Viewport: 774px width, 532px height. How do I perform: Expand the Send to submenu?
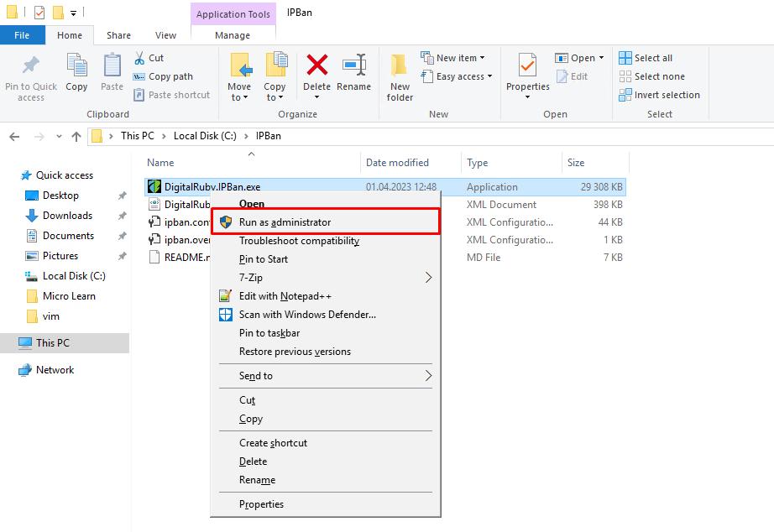(x=428, y=376)
